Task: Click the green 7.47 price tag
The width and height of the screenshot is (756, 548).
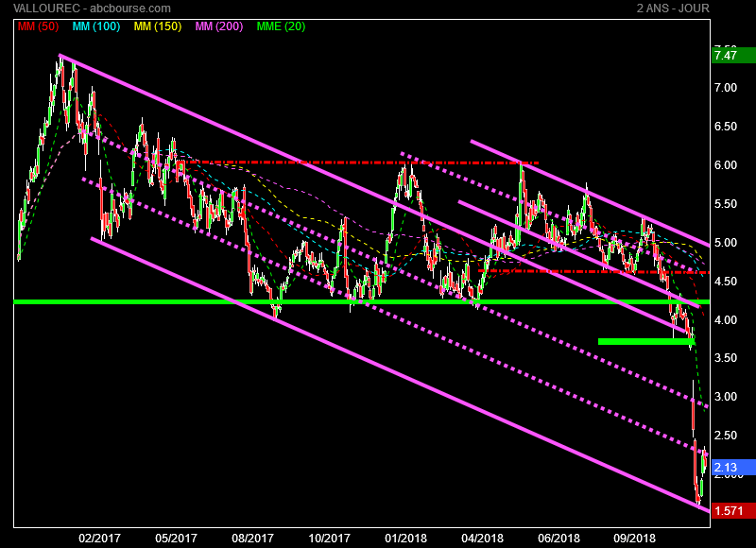Action: [x=733, y=56]
